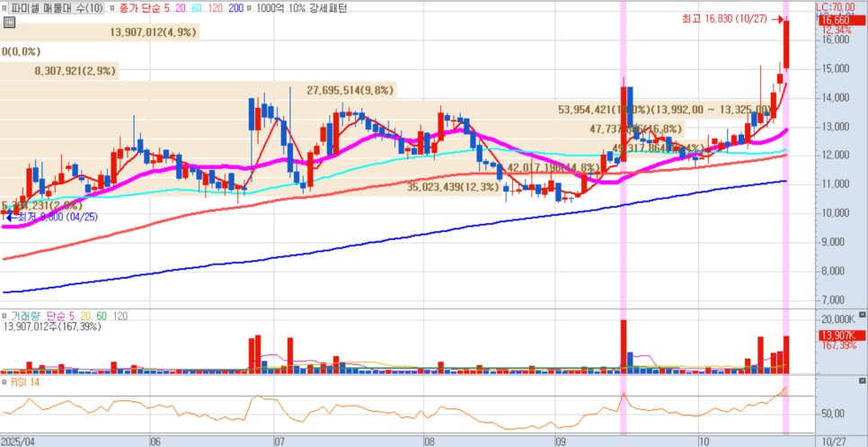
Task: Toggle the square marker before RSI 14
Action: coord(4,381)
